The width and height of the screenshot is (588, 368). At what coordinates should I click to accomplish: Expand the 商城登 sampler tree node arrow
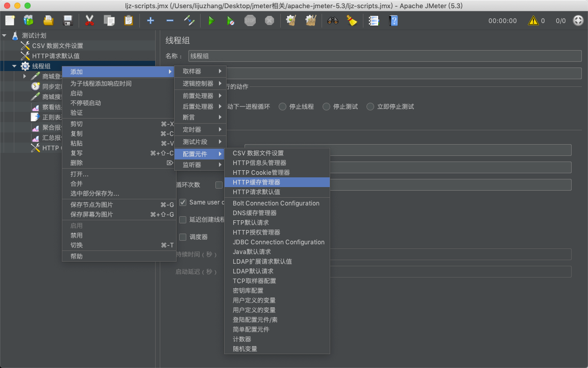point(24,76)
